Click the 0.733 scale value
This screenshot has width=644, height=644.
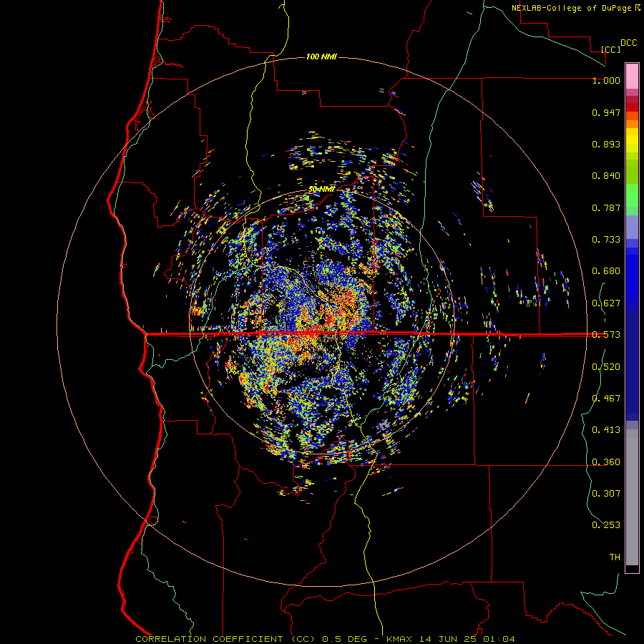pos(606,240)
